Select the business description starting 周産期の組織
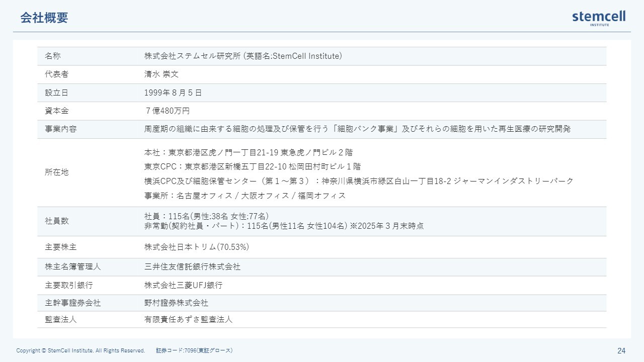This screenshot has width=644, height=362. pos(357,129)
